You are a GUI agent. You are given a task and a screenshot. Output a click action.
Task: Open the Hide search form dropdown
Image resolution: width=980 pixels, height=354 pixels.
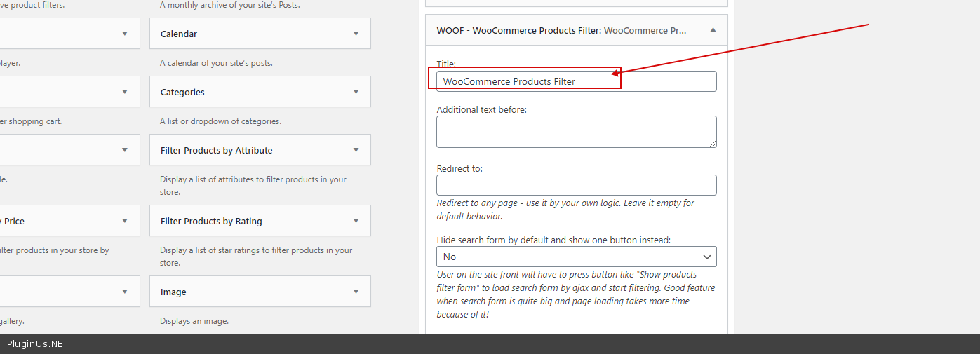[576, 257]
